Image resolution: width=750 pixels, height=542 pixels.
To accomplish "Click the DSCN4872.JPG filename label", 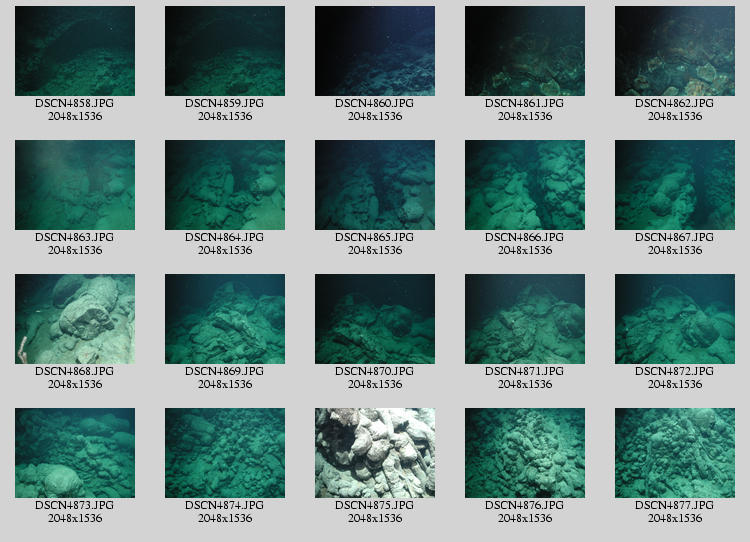I will [675, 371].
